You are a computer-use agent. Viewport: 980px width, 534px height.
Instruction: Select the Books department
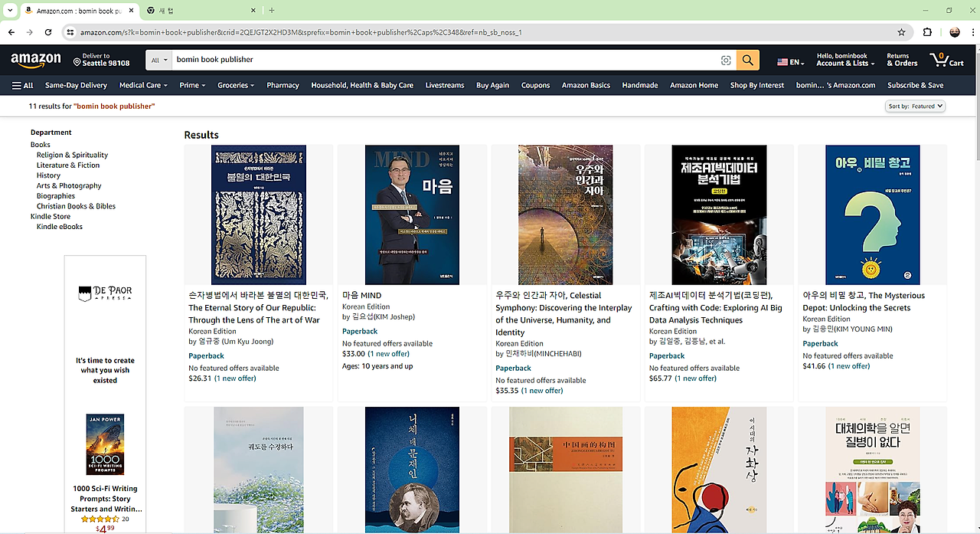pos(40,144)
